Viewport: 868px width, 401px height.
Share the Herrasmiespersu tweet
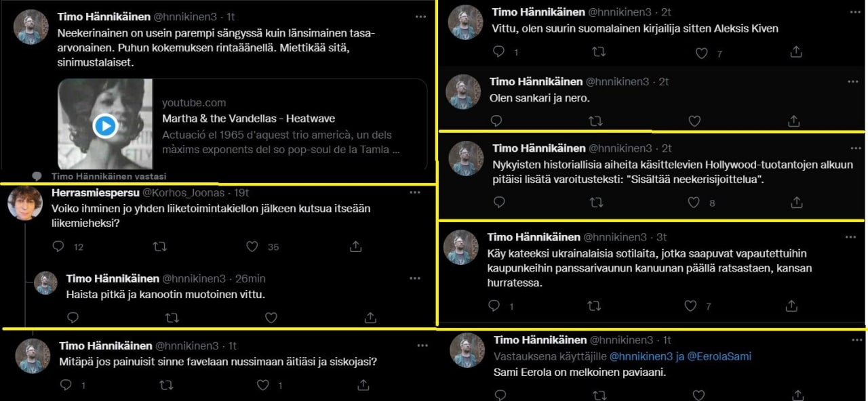coord(355,247)
